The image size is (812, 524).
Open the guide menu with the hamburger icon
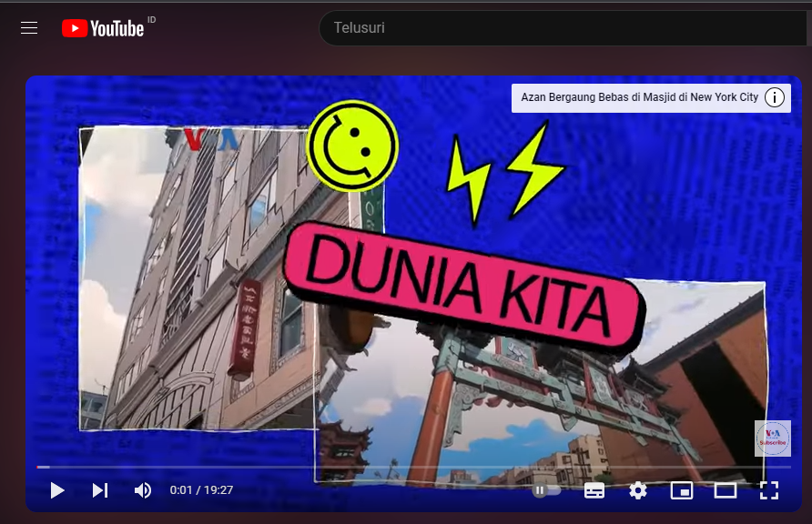coord(29,27)
